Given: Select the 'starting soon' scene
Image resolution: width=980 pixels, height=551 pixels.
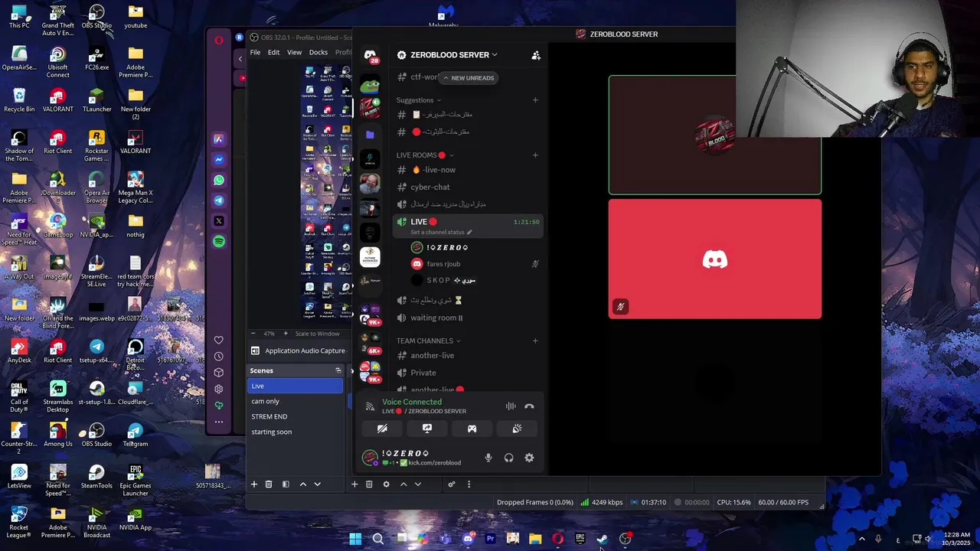Looking at the screenshot, I should coord(296,432).
